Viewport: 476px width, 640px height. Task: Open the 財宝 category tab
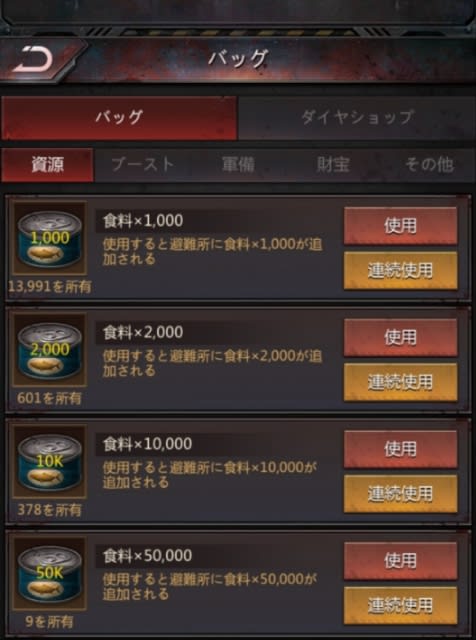pos(333,165)
